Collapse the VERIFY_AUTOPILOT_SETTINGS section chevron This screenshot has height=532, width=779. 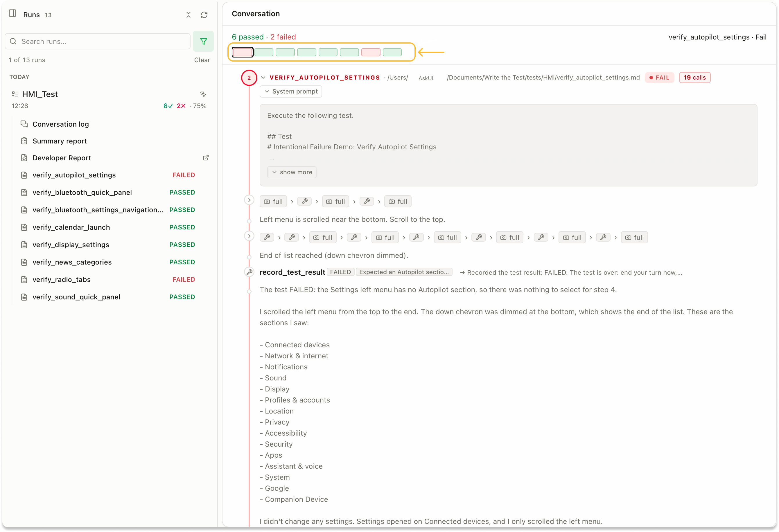click(263, 78)
